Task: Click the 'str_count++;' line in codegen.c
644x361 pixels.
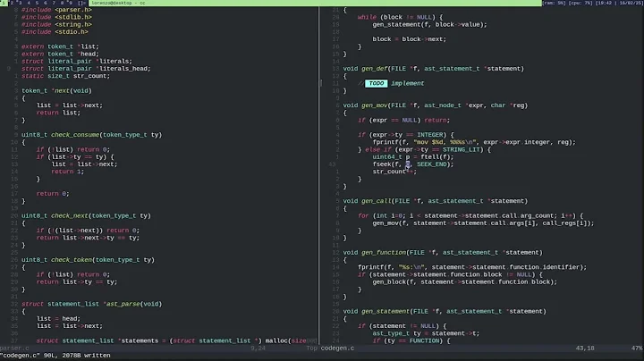Action: coord(394,172)
